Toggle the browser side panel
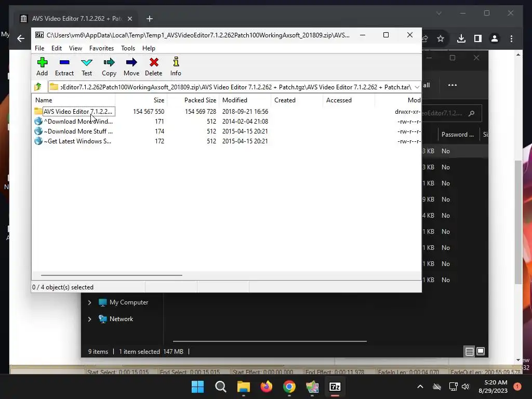Screen dimensions: 532x399 [478, 38]
